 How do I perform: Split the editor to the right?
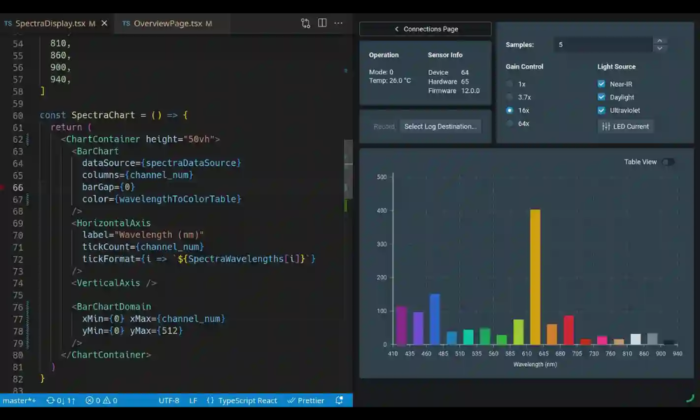point(322,23)
